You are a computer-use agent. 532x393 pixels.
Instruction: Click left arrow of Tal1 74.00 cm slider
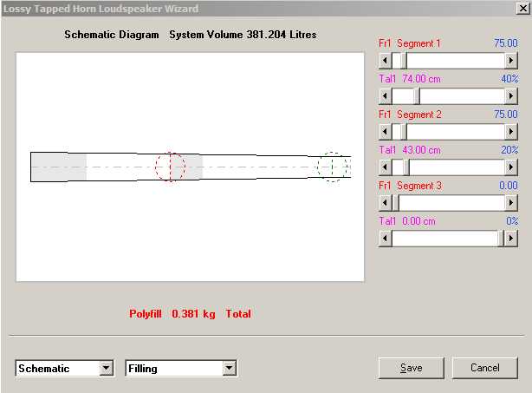click(x=385, y=96)
